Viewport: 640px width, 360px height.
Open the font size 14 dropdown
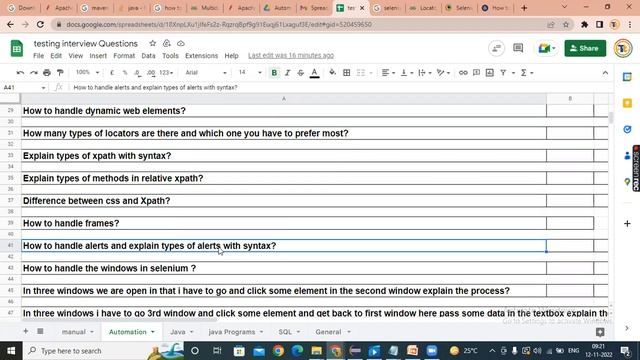250,73
